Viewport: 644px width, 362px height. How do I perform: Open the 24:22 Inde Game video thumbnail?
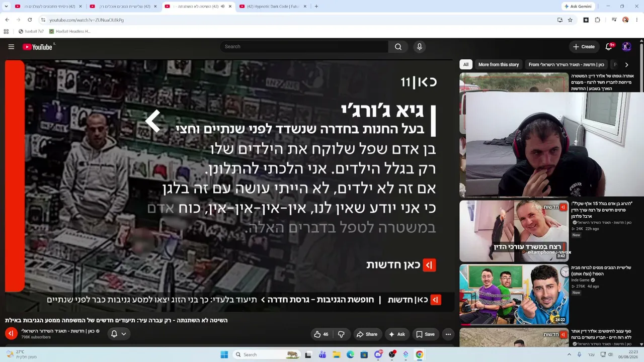tap(514, 295)
